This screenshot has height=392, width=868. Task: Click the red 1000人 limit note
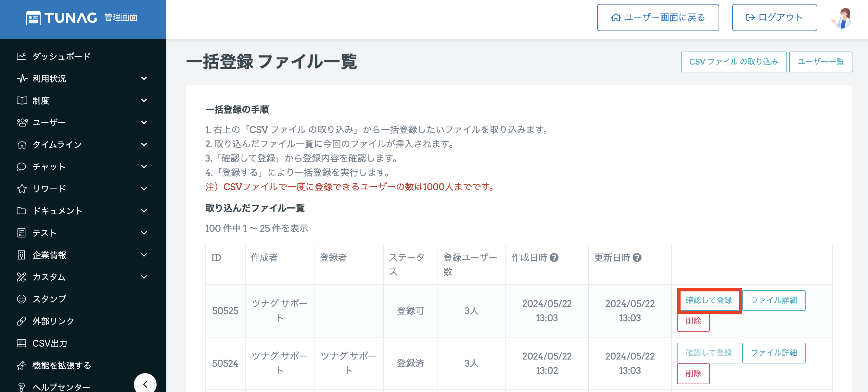pos(350,186)
